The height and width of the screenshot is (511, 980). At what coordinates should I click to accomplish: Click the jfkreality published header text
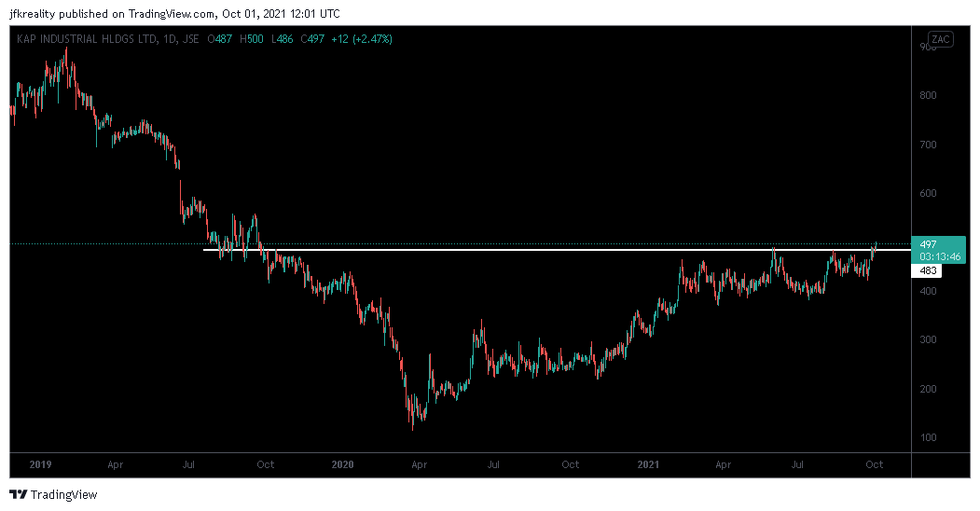click(x=175, y=14)
